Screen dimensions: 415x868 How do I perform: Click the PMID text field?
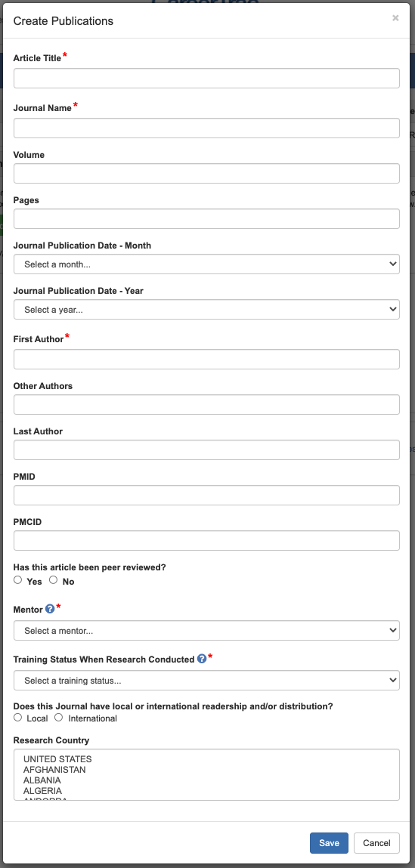(206, 496)
